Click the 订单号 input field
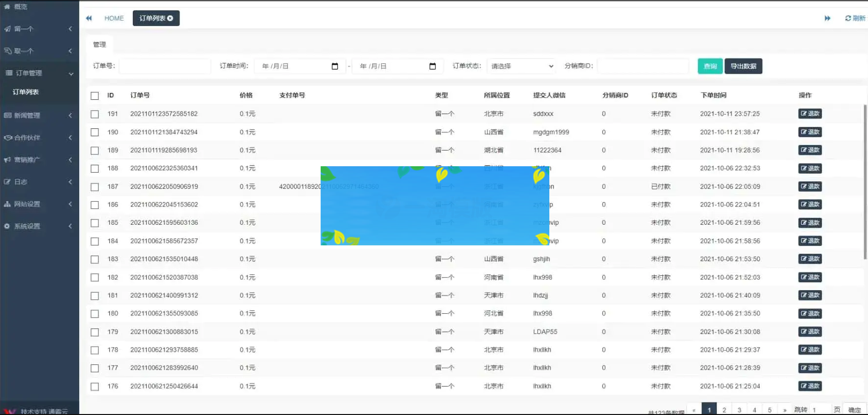 coord(165,66)
